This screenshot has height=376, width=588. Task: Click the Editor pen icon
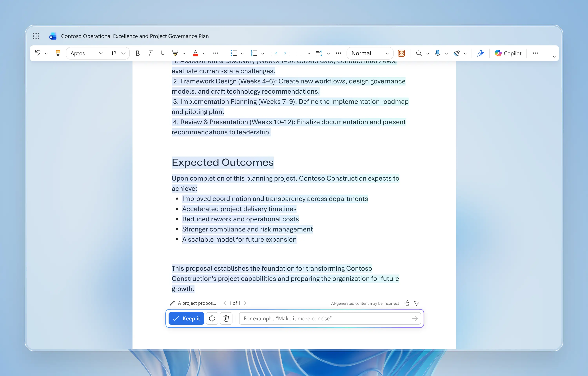[x=480, y=53]
